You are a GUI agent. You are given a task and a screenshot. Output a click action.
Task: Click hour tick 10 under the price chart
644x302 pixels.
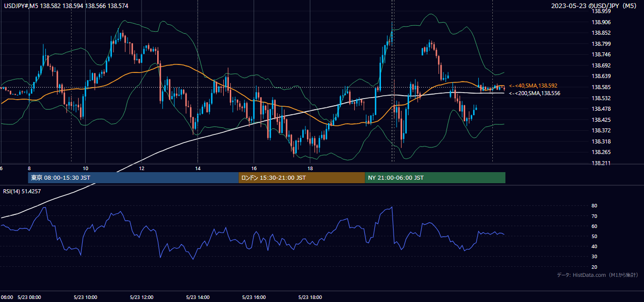point(85,168)
